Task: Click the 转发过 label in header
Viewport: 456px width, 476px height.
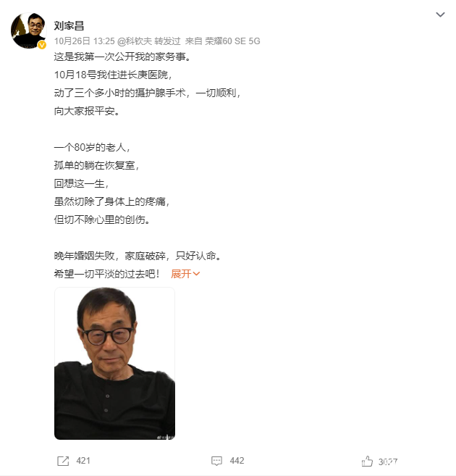Action: click(x=167, y=41)
